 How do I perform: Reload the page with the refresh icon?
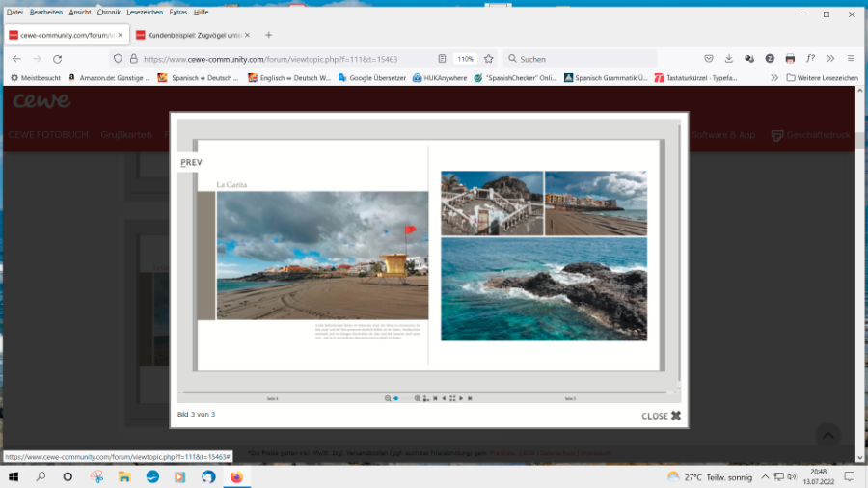coord(58,59)
